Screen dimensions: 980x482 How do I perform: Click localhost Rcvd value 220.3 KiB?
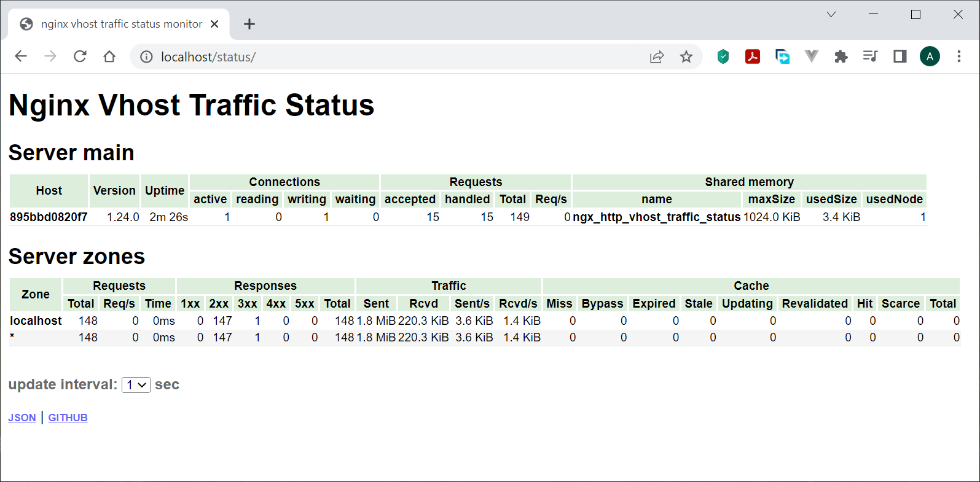[423, 321]
